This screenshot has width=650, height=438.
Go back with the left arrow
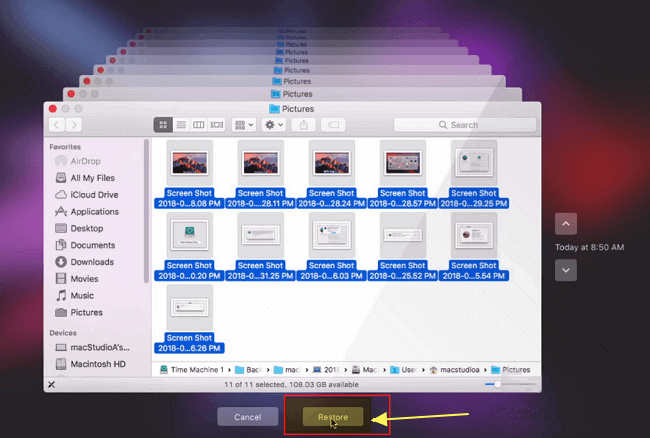57,125
